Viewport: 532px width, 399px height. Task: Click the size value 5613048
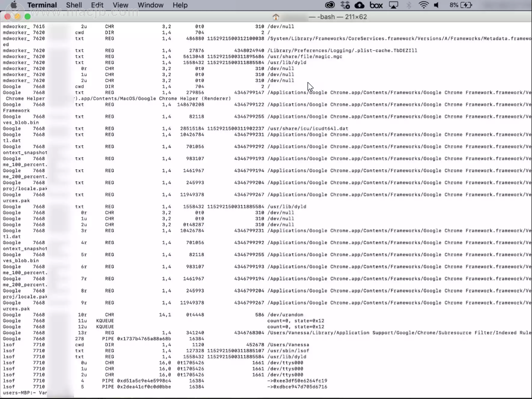pos(194,57)
